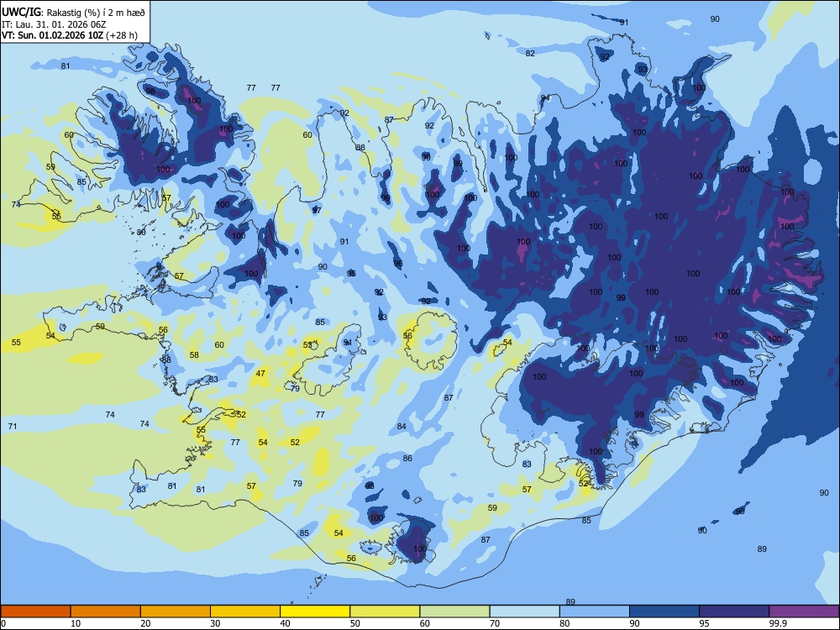Click the legend tick label '20'
Viewport: 840px width, 630px height.
click(145, 623)
